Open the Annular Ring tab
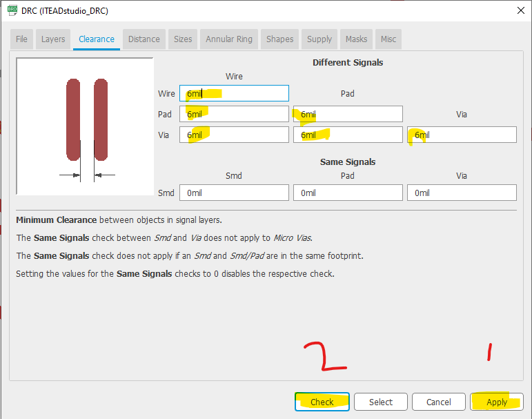The height and width of the screenshot is (419, 532). click(229, 39)
